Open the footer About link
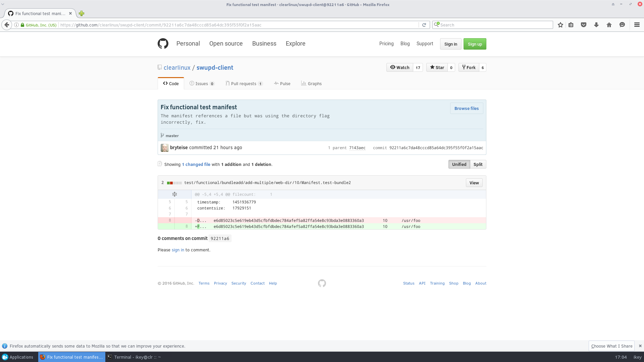The width and height of the screenshot is (644, 362). pos(481,283)
